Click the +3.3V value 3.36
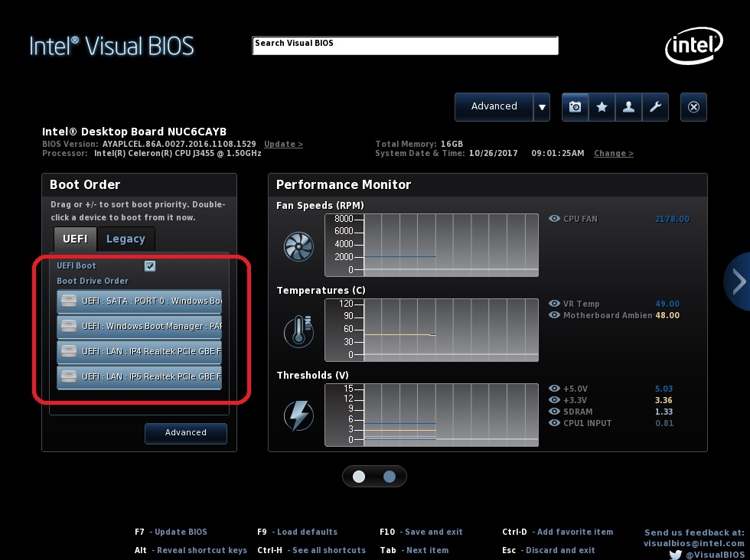750x560 pixels. 664,400
